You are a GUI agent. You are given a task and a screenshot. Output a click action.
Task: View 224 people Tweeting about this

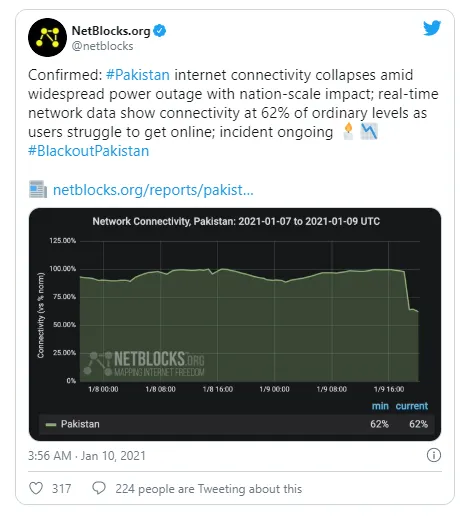point(209,489)
